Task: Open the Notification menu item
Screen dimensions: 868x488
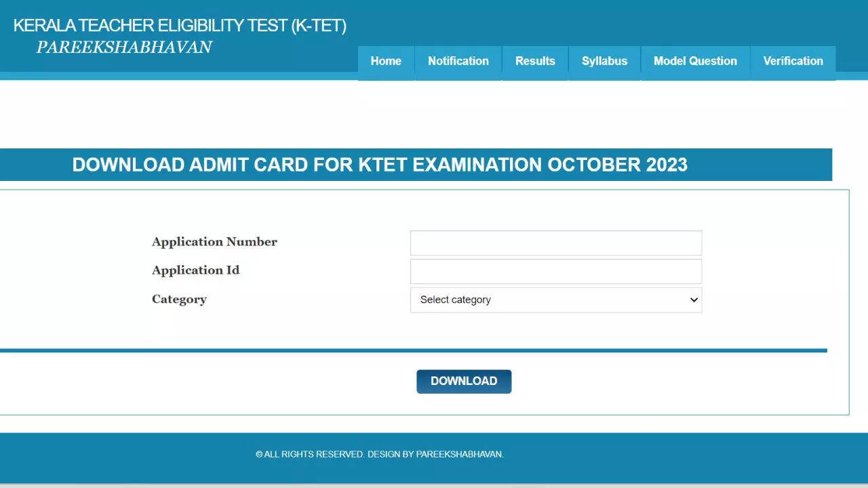Action: click(x=458, y=61)
